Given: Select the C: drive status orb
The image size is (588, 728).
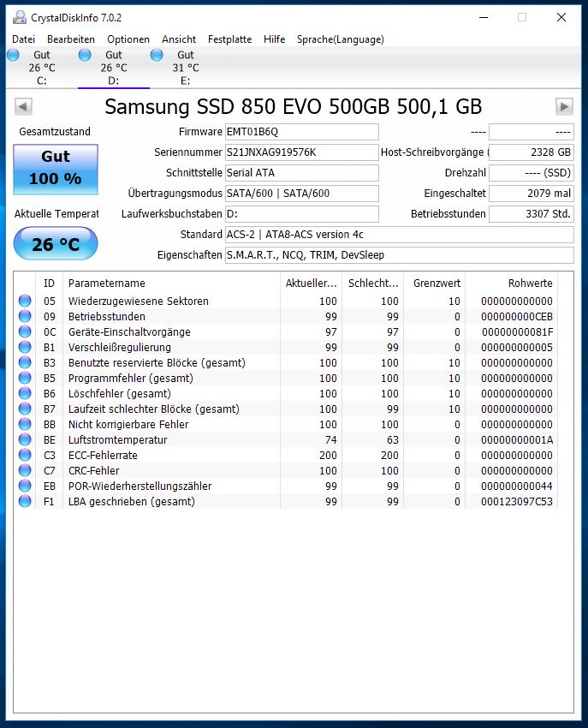Looking at the screenshot, I should (x=13, y=55).
